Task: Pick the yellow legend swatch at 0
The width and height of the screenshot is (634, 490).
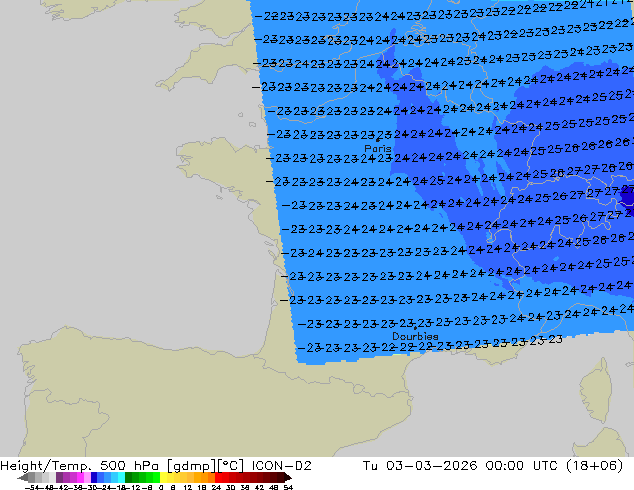Action: (x=163, y=477)
